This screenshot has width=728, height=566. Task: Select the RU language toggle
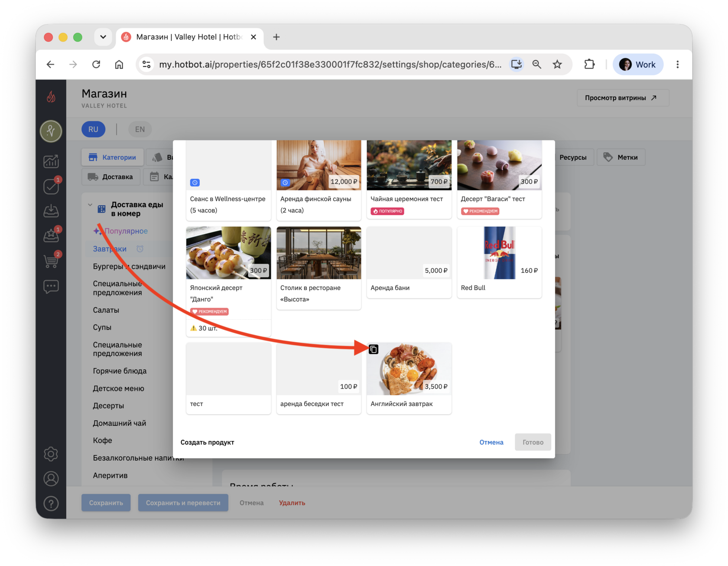(93, 129)
